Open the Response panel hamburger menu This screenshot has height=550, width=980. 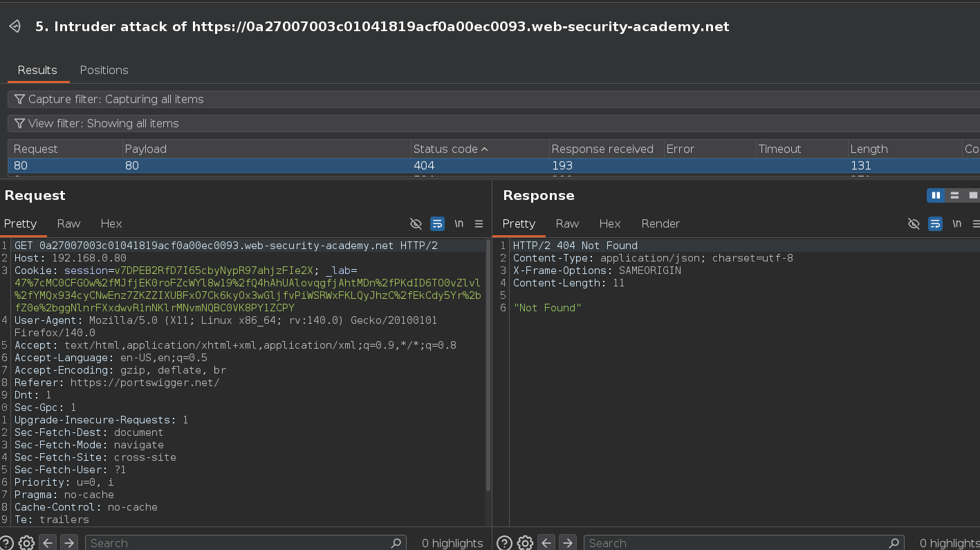(976, 223)
